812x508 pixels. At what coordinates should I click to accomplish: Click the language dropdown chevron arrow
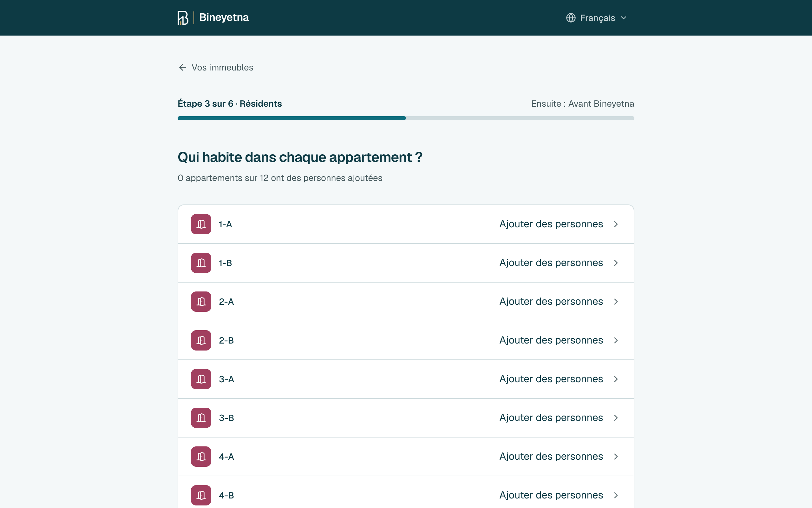point(623,18)
